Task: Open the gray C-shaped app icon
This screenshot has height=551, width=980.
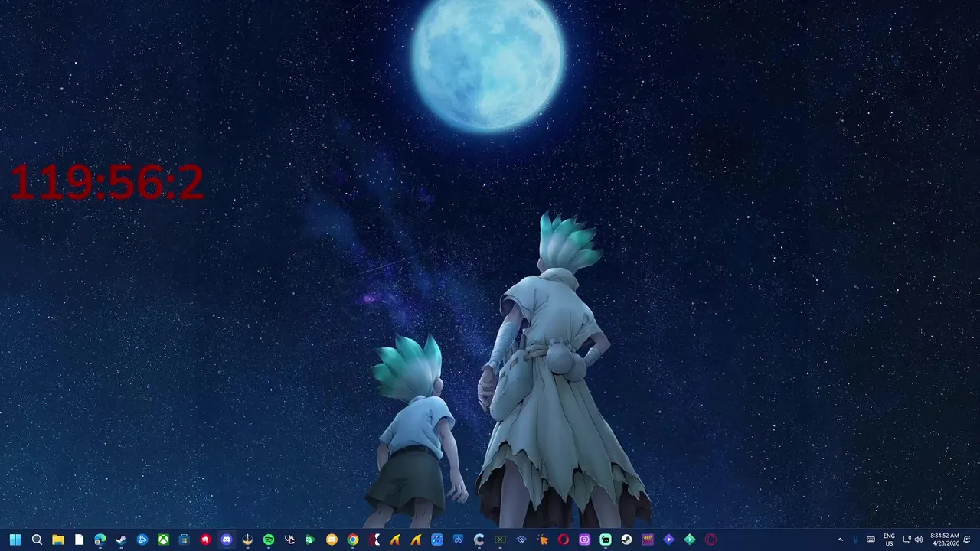Action: pos(479,540)
